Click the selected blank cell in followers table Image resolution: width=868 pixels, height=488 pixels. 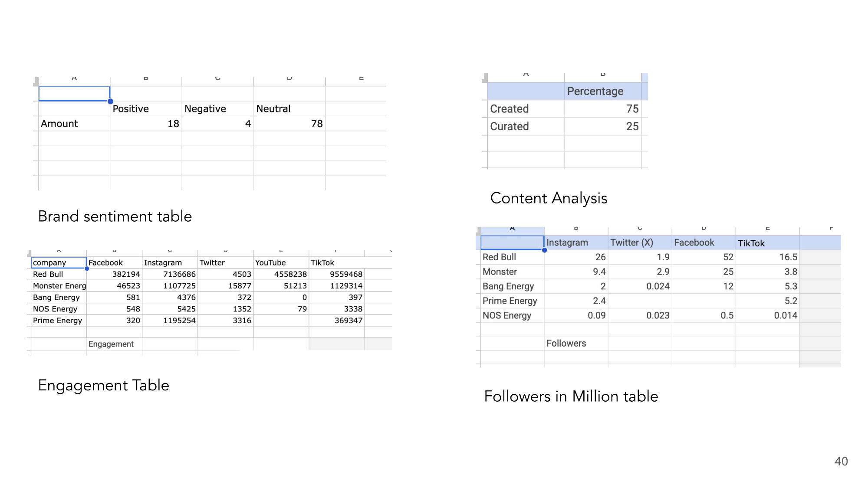click(512, 242)
